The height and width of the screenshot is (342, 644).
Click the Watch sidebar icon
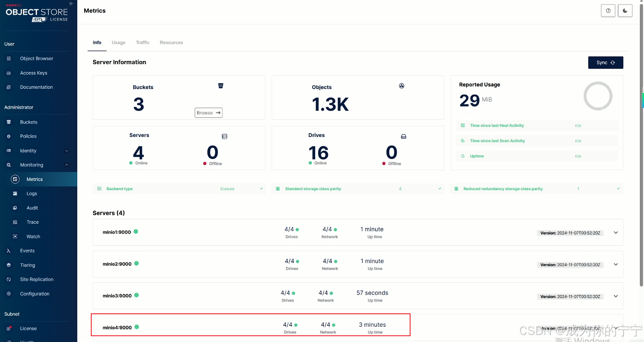(x=15, y=237)
